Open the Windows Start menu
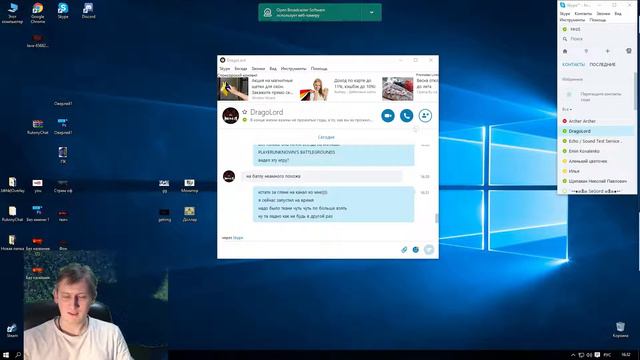Viewport: 640px width, 360px height. click(x=6, y=355)
